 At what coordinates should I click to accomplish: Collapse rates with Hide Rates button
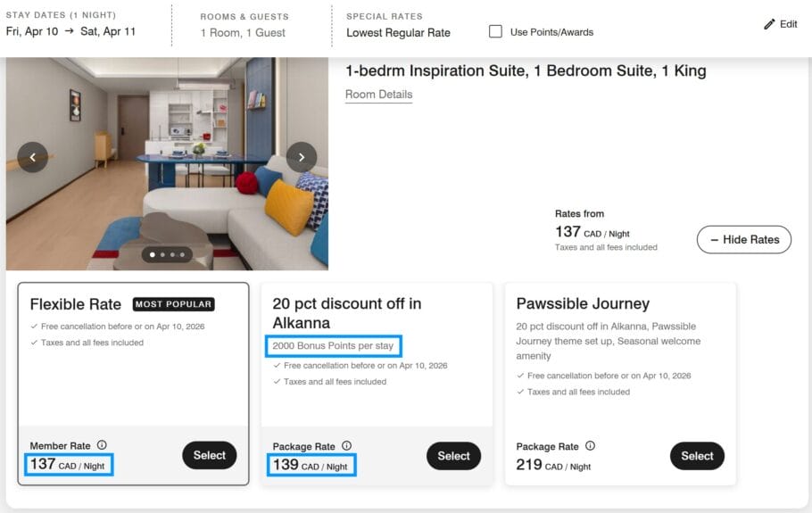(x=743, y=239)
